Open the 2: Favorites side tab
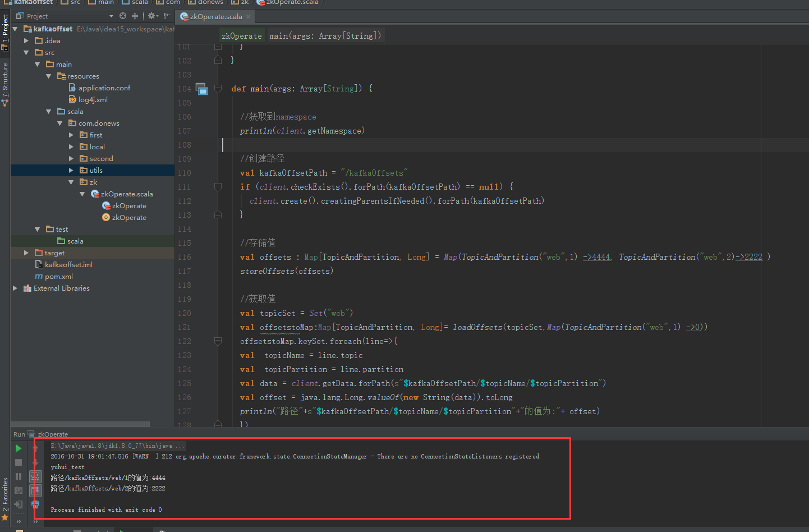 click(5, 499)
